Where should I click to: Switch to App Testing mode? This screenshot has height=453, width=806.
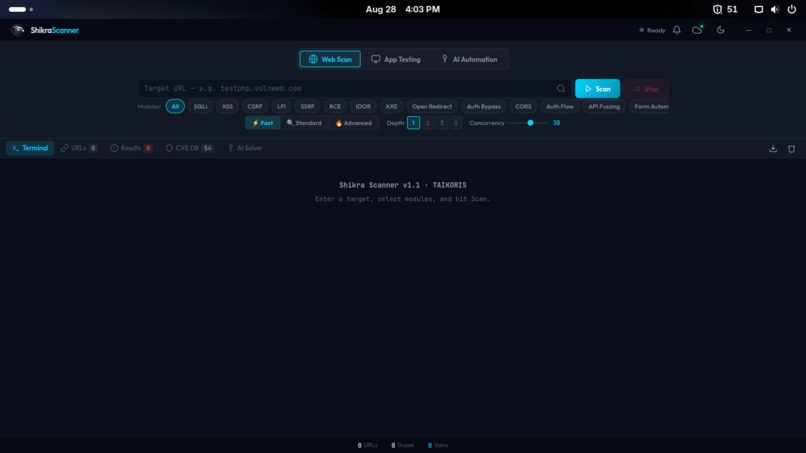(396, 59)
